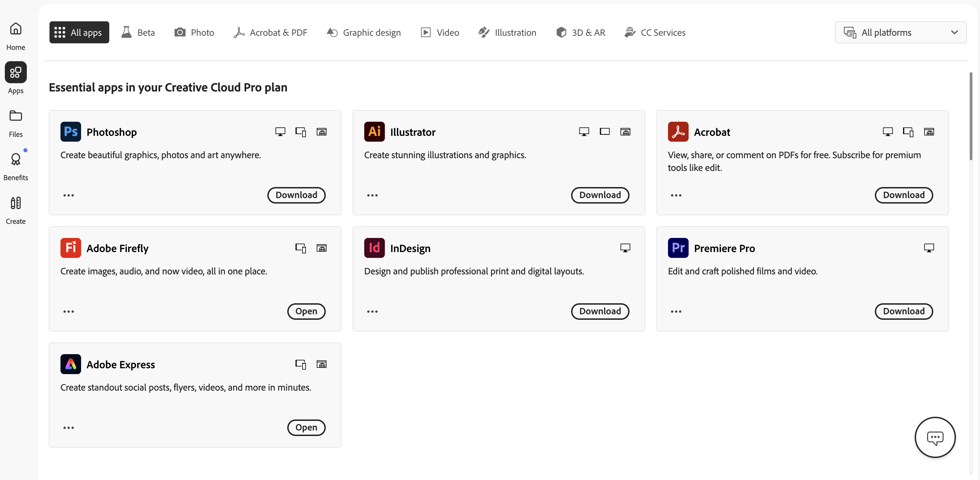Click the desktop icon on the Premiere Pro card
The width and height of the screenshot is (980, 480).
coord(929,248)
